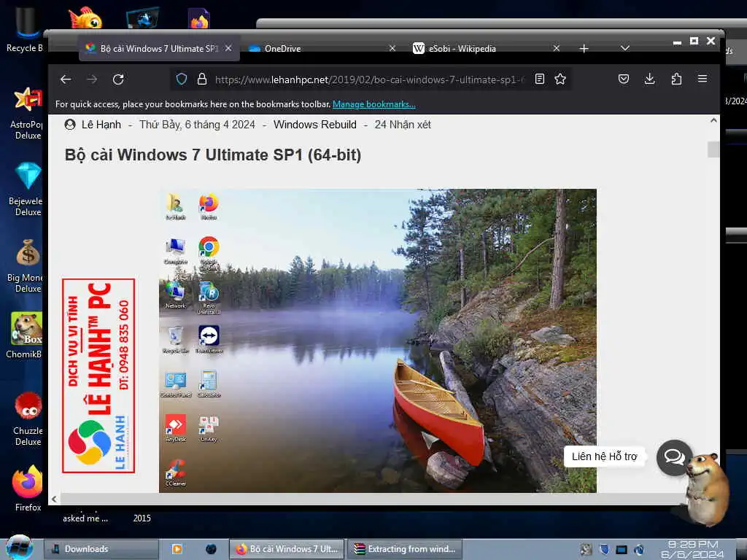Viewport: 747px width, 560px height.
Task: Reload the current page
Action: pyautogui.click(x=118, y=79)
